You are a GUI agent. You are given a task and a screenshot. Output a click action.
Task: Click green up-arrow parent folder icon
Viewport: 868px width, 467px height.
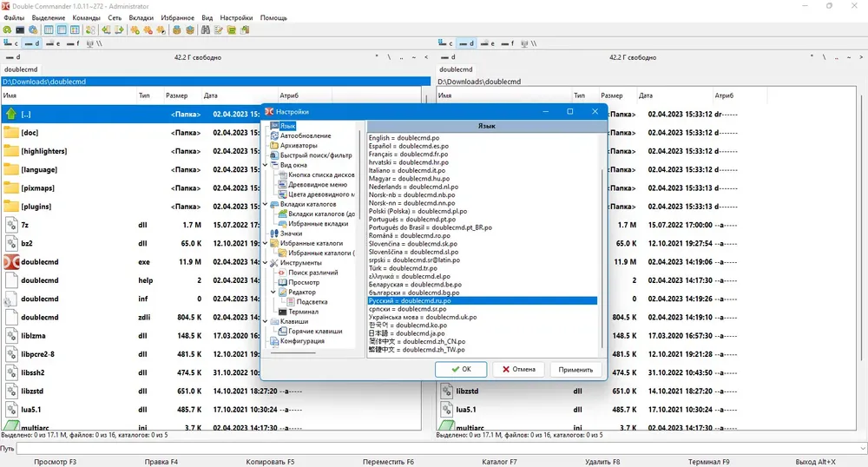[x=11, y=114]
